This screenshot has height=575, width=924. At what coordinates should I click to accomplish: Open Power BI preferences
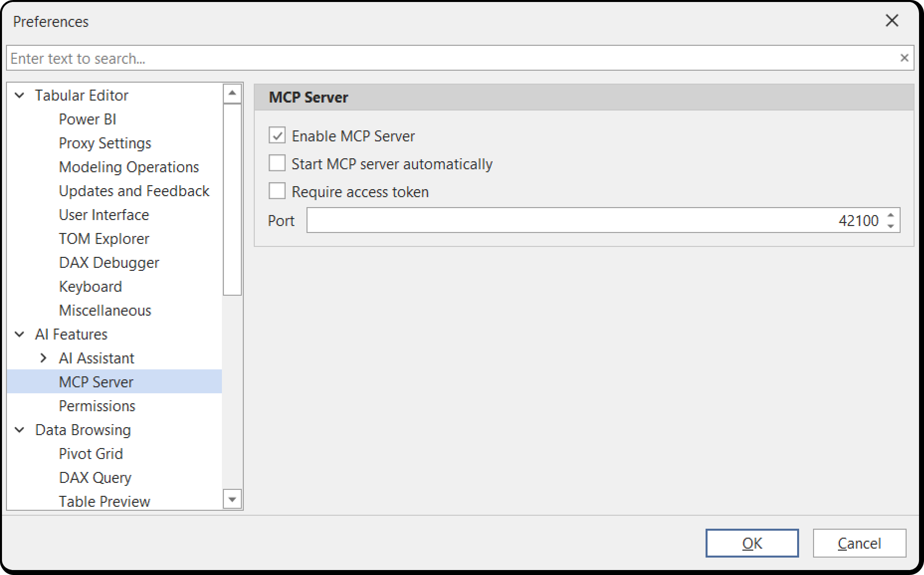(x=88, y=119)
